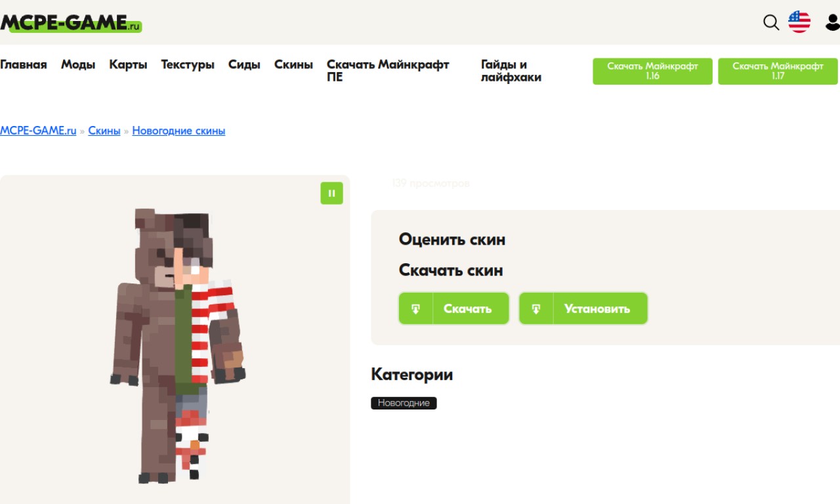
Task: Follow MCPE-GAME.ru breadcrumb link
Action: coord(38,131)
